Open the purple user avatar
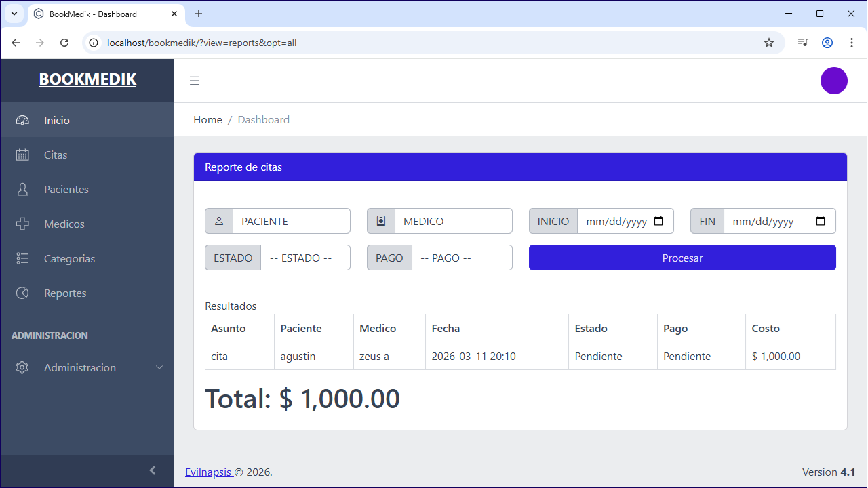 pyautogui.click(x=834, y=81)
